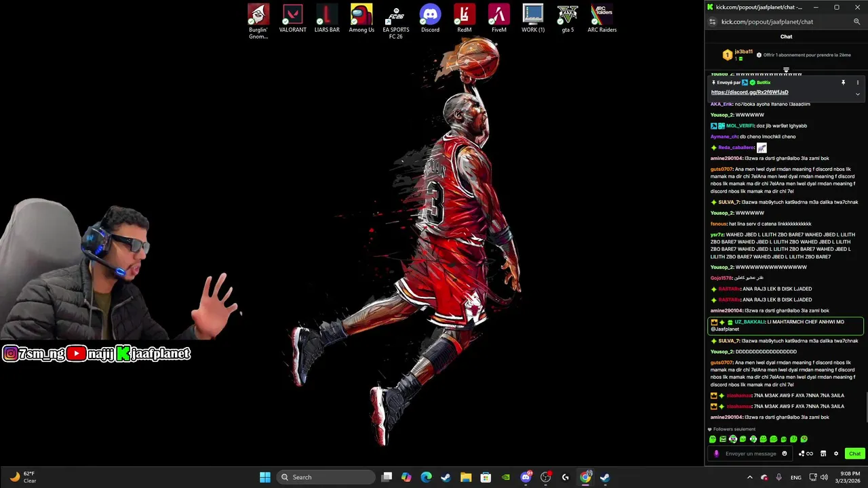Click the first green Kick emote
Screen dimensions: 868x488
click(713, 439)
